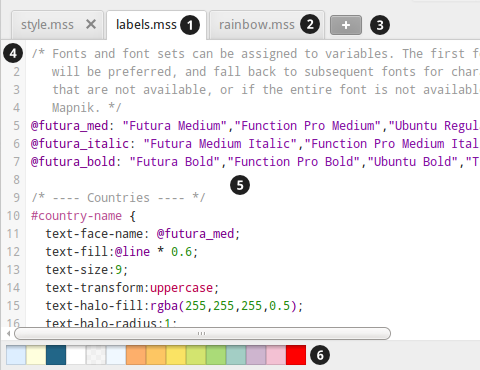The width and height of the screenshot is (480, 370).
Task: Close the style.mss tab
Action: point(91,24)
